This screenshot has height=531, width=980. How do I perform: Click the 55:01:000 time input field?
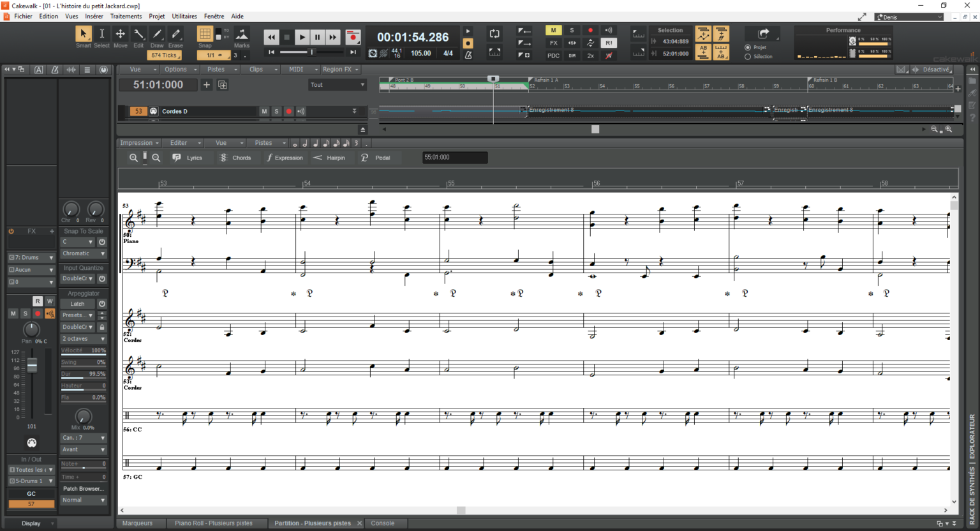tap(454, 158)
